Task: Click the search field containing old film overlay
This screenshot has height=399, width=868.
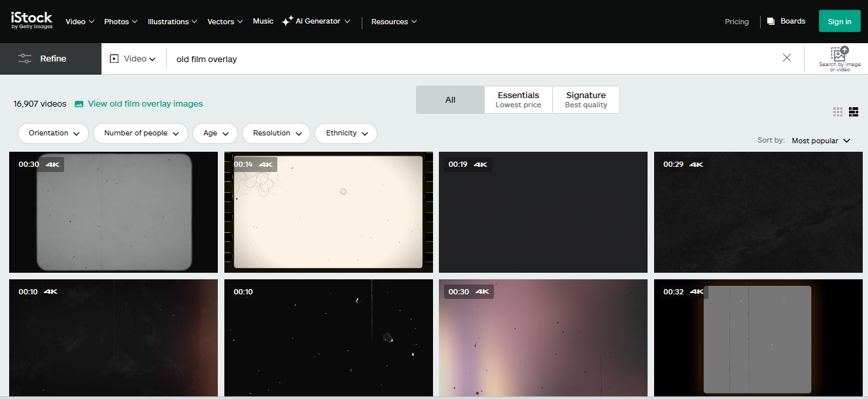Action: [x=471, y=59]
